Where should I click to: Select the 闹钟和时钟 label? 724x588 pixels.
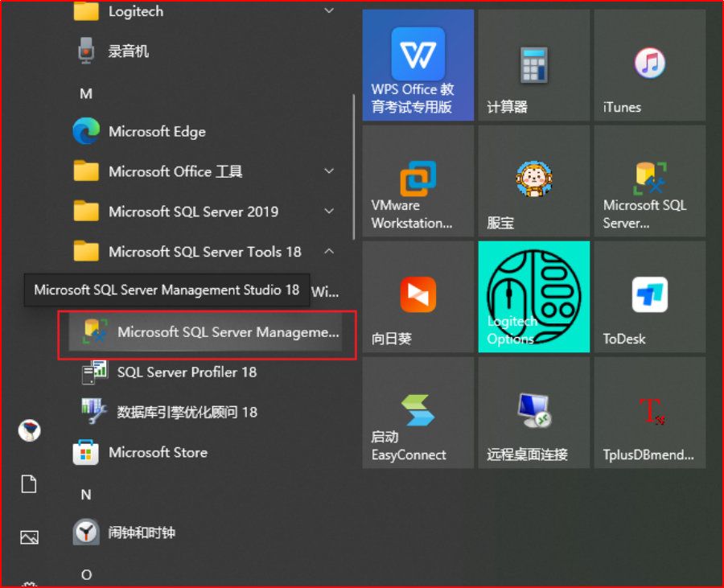coord(142,532)
